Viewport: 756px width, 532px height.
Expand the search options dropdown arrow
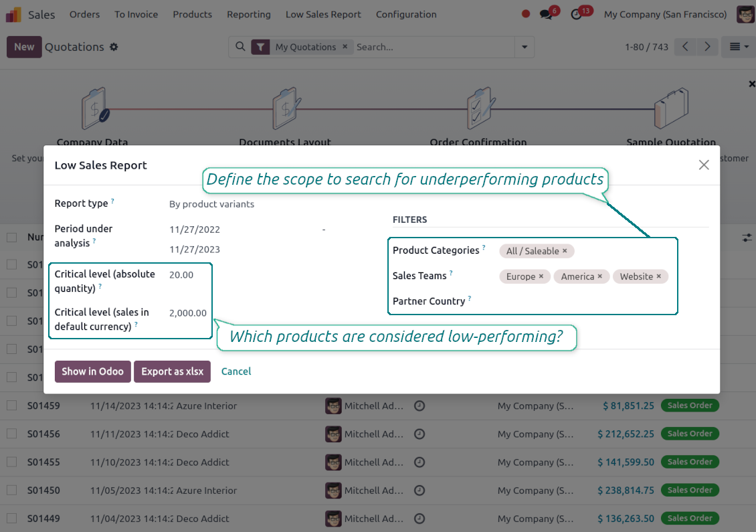click(x=524, y=47)
